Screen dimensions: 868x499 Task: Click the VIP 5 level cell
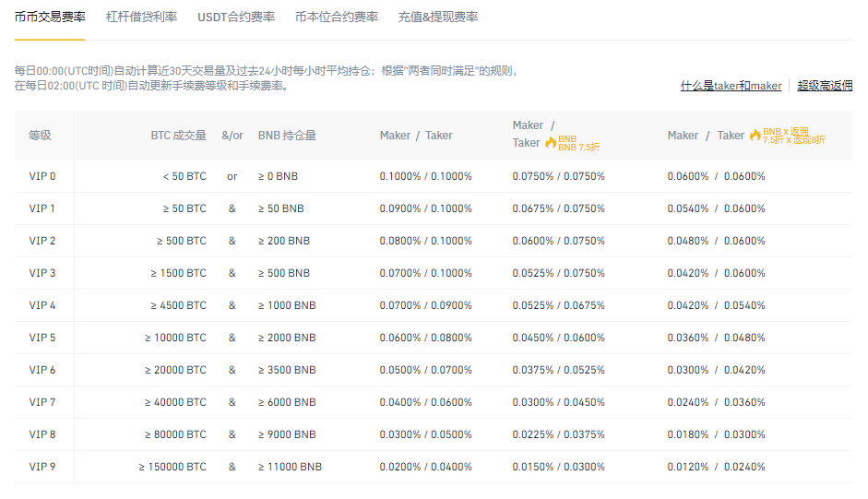[42, 338]
